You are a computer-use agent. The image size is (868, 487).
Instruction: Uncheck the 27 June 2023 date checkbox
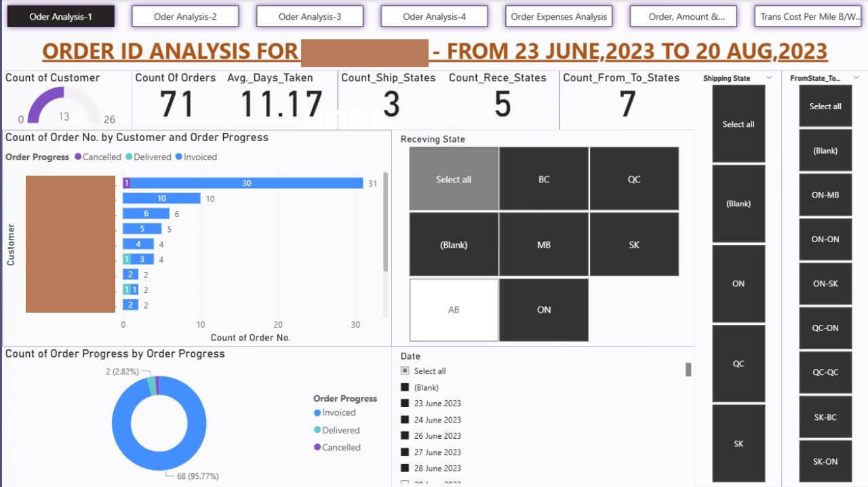pos(405,452)
